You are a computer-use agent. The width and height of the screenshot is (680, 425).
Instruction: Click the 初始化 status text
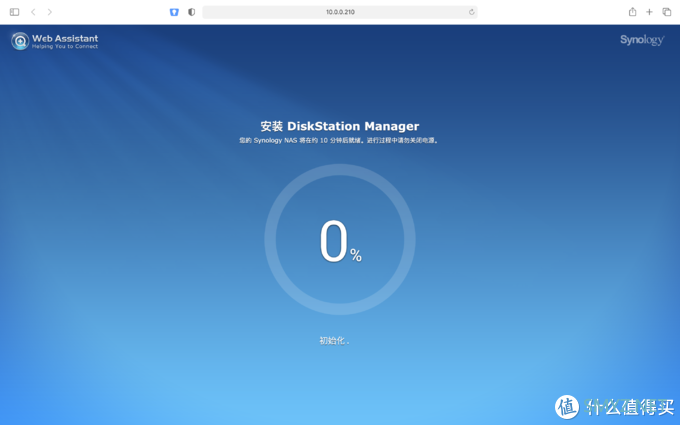[334, 340]
